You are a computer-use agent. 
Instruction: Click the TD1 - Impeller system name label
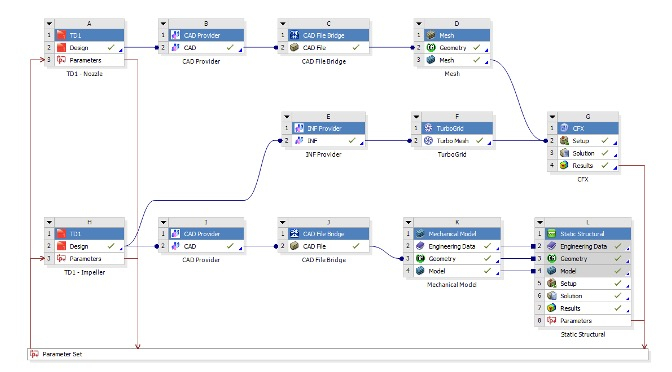pyautogui.click(x=84, y=273)
